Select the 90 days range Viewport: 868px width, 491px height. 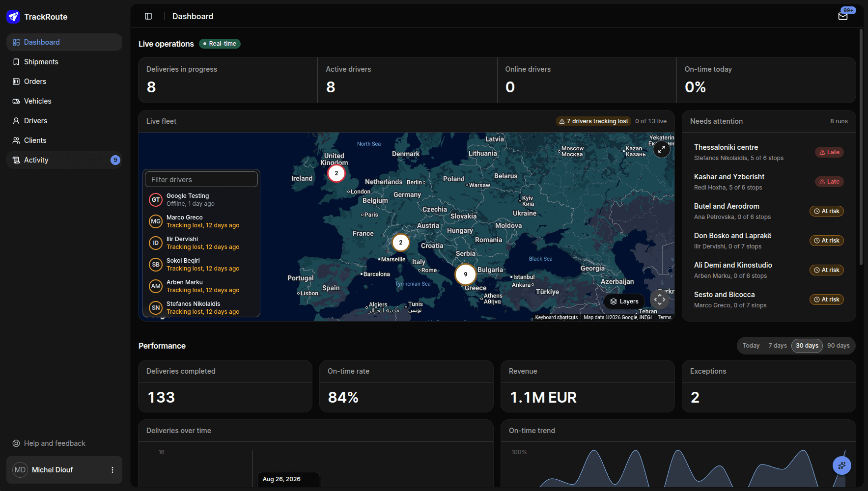coord(839,346)
